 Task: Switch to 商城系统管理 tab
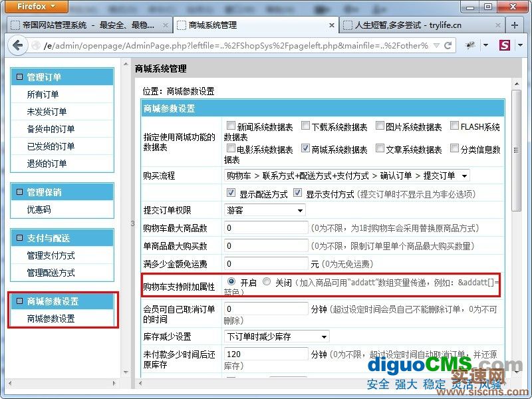255,25
